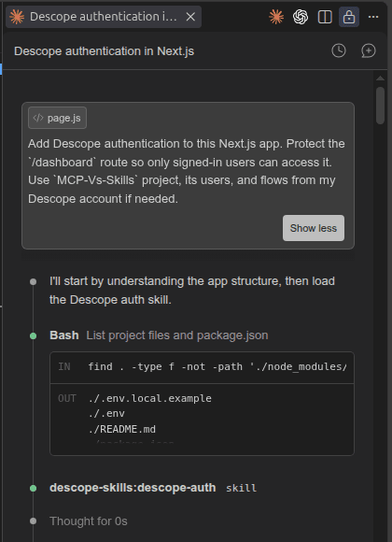Click the Claude logo on the tab
This screenshot has height=542, width=392.
point(17,17)
